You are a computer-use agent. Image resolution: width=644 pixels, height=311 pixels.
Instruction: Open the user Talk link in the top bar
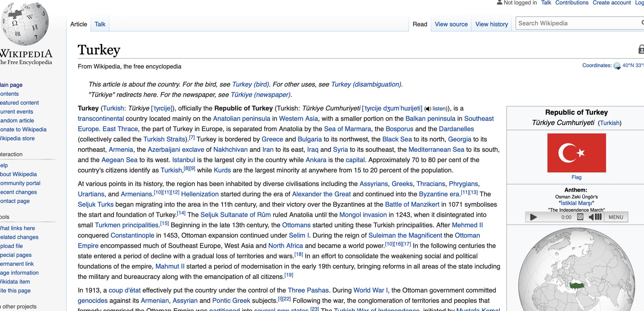(x=546, y=3)
